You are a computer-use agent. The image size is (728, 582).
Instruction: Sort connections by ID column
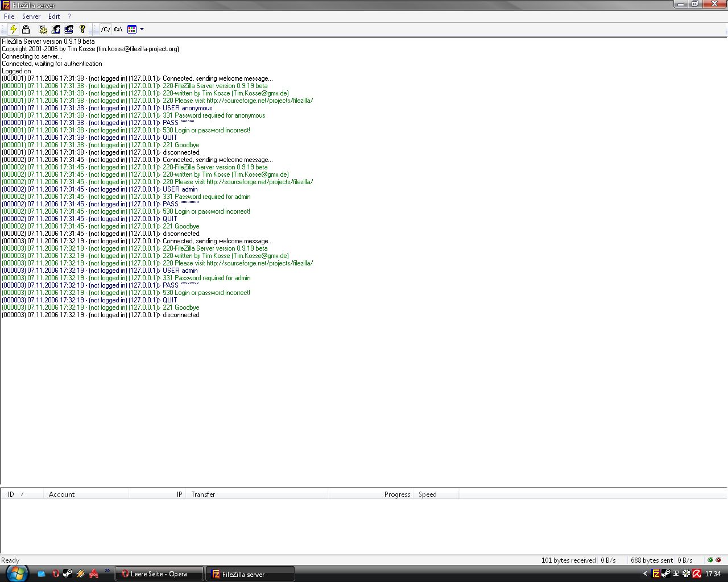[22, 494]
